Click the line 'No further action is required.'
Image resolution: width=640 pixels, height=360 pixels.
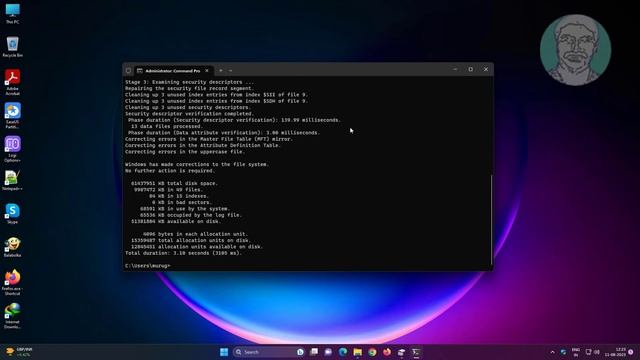pyautogui.click(x=170, y=171)
